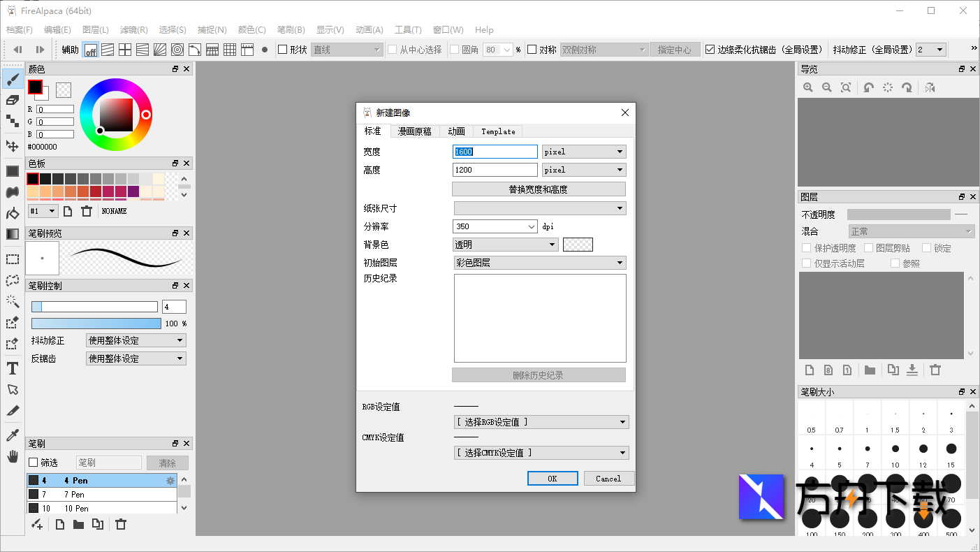980x552 pixels.
Task: Enable the 对称 checkbox
Action: [530, 49]
